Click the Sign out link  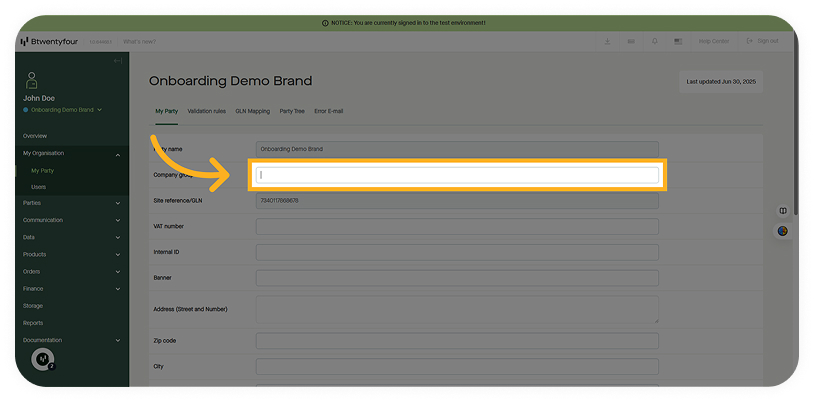(763, 41)
